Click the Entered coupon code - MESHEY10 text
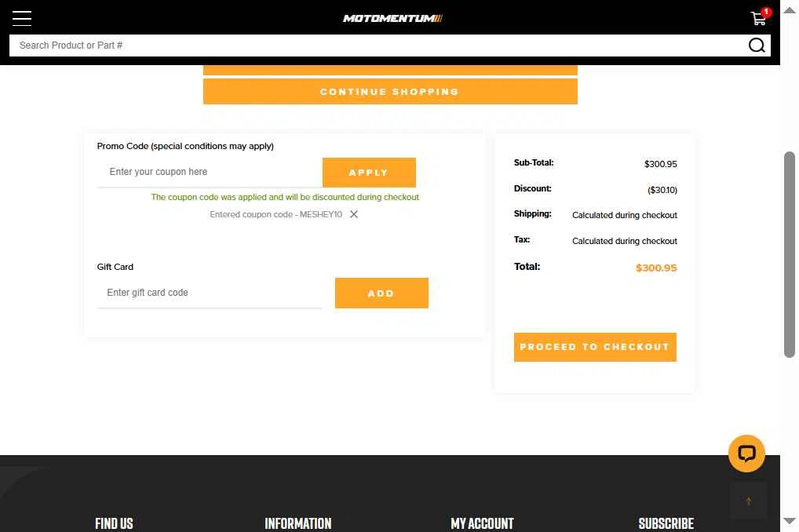Screen dimensions: 799x532 [x=275, y=214]
